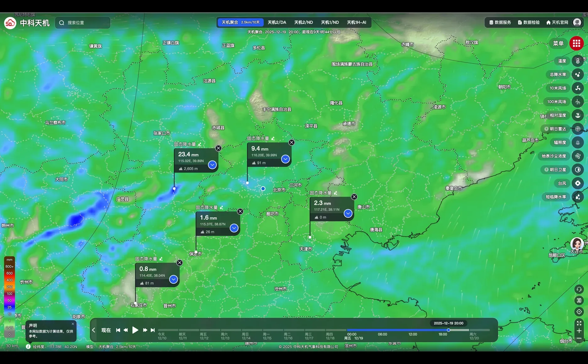
Task: Close the 9.4 mm popup
Action: pyautogui.click(x=291, y=142)
